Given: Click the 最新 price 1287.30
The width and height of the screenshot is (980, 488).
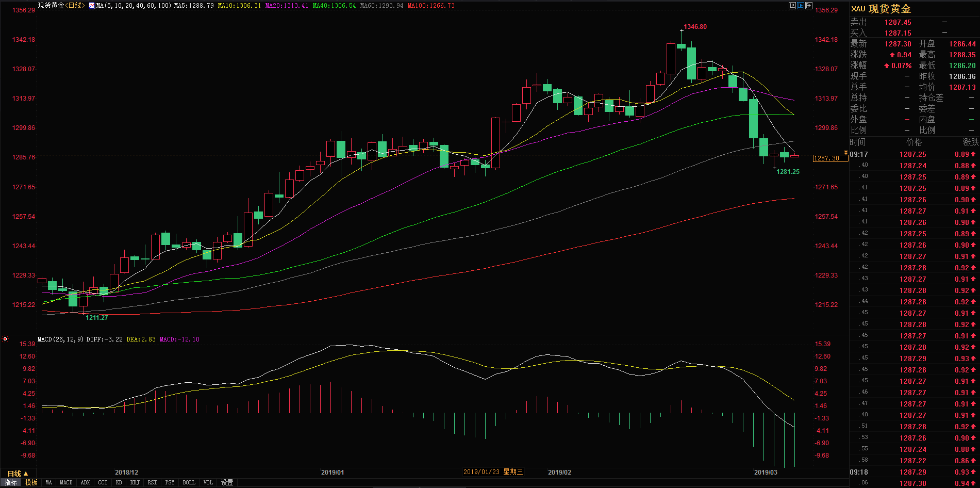Looking at the screenshot, I should click(x=898, y=44).
